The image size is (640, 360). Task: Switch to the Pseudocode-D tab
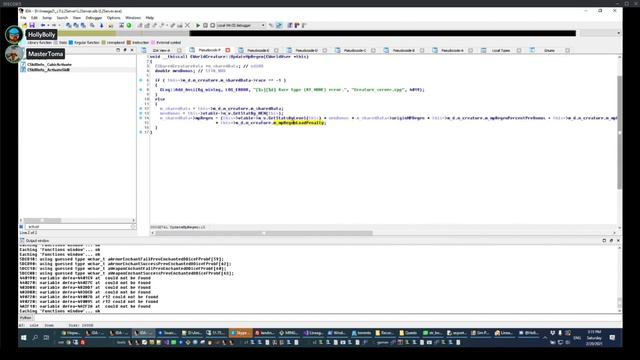click(307, 50)
